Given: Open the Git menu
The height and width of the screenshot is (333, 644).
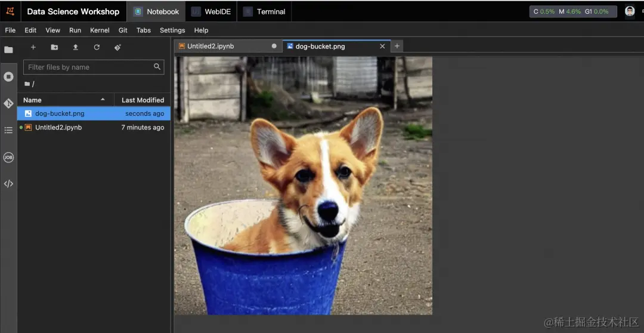Looking at the screenshot, I should click(x=123, y=30).
